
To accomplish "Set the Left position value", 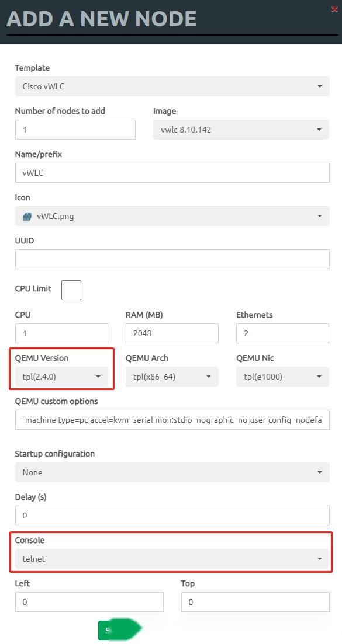I will click(x=89, y=601).
